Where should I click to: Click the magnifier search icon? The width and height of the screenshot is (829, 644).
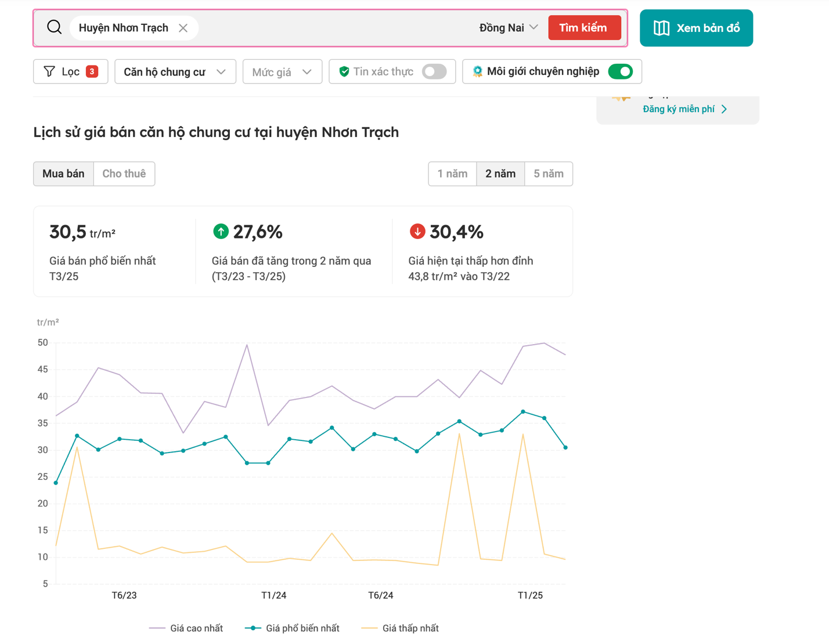[x=55, y=27]
